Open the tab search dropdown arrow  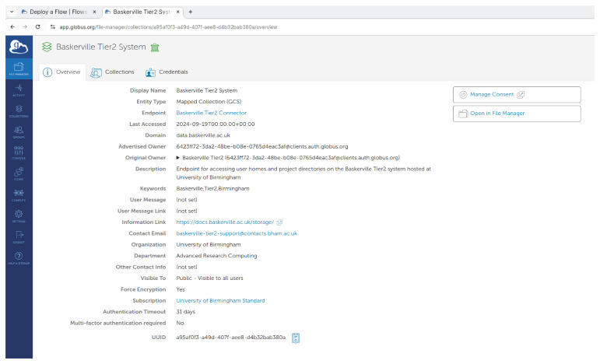click(12, 12)
